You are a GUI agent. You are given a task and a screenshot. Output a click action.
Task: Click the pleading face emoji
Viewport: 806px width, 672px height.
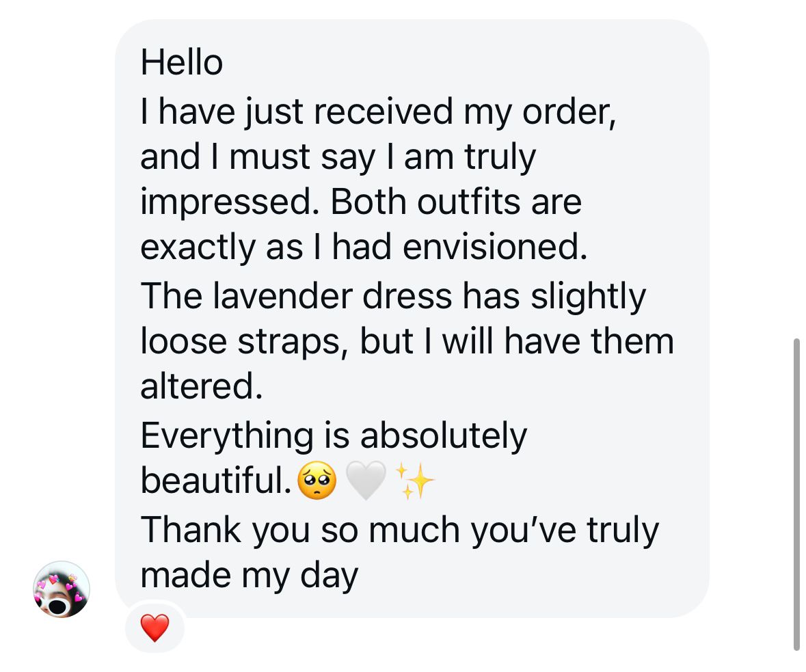click(317, 480)
